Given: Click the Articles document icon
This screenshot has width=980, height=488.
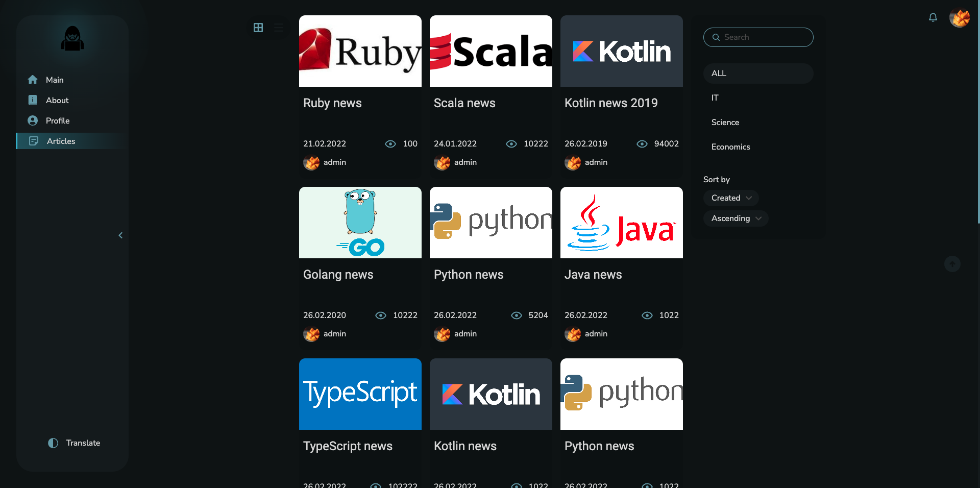Looking at the screenshot, I should 34,141.
